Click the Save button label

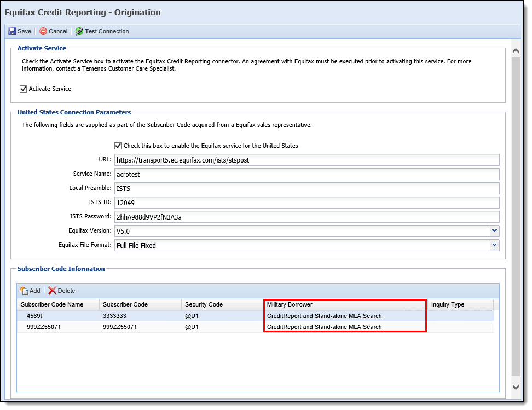(25, 31)
